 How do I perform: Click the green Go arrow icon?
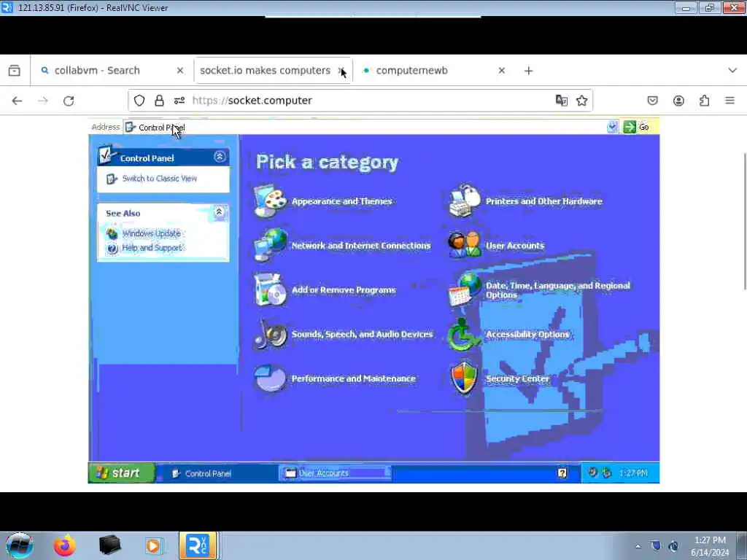630,127
